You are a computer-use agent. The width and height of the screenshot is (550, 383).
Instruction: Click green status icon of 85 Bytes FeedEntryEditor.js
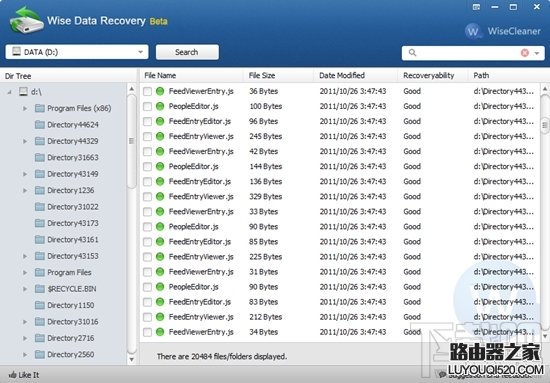[160, 242]
